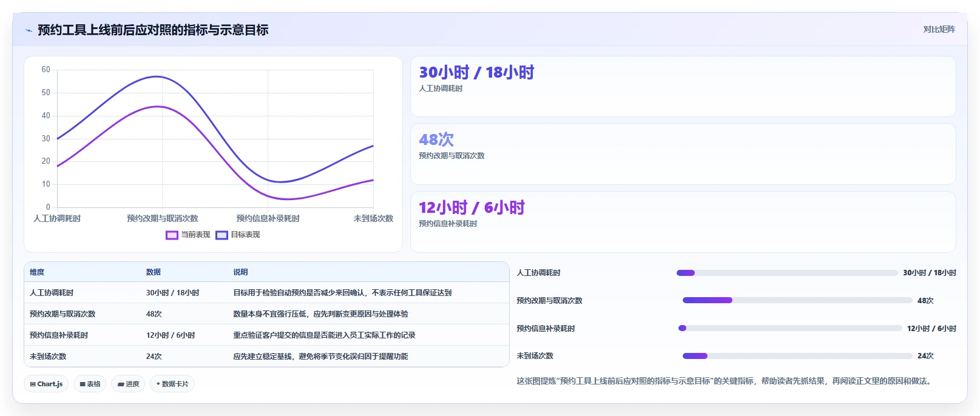Click the note starting 数量本身不宜强行压低
The width and height of the screenshot is (980, 416).
click(320, 314)
